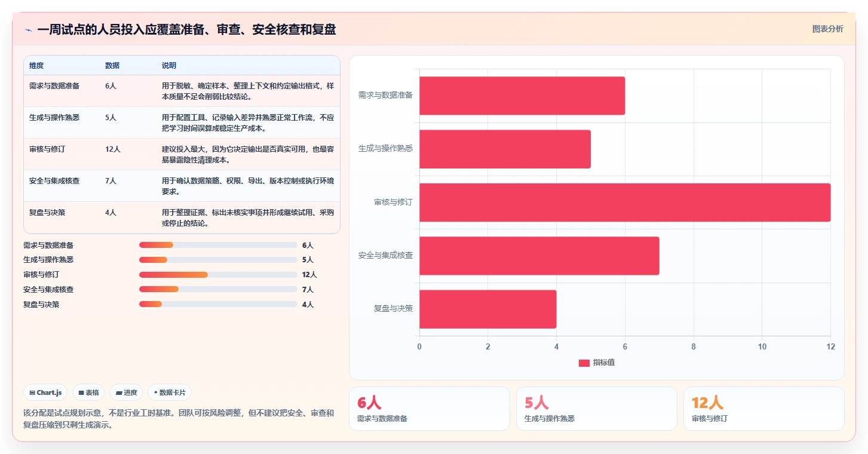868x454 pixels.
Task: Select the Chart.js chip
Action: [45, 392]
